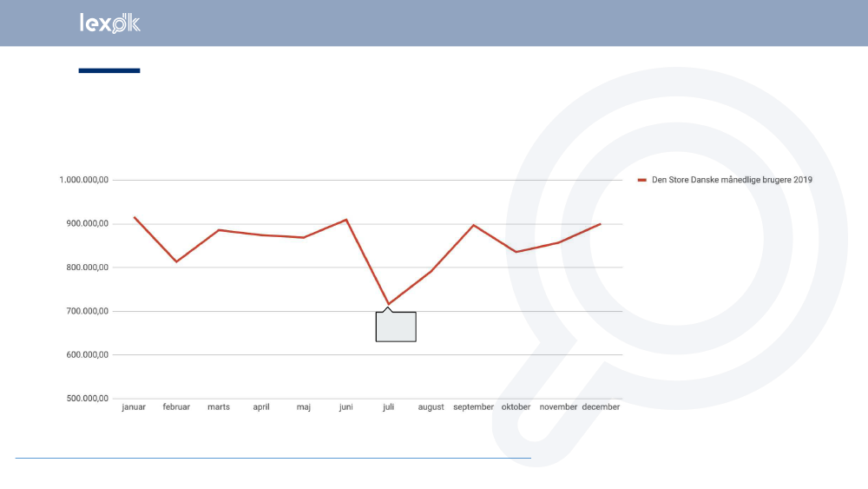Select the 1.000.000,00 y-axis label
This screenshot has width=868, height=489.
tap(84, 181)
